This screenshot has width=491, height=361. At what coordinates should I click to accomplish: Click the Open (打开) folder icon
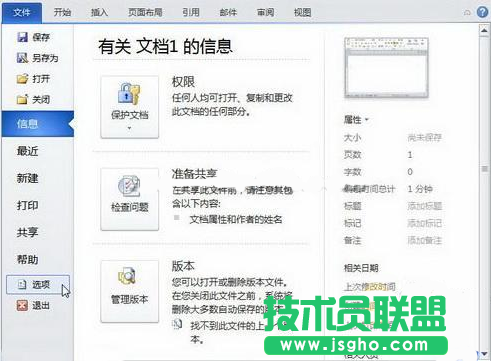(22, 79)
